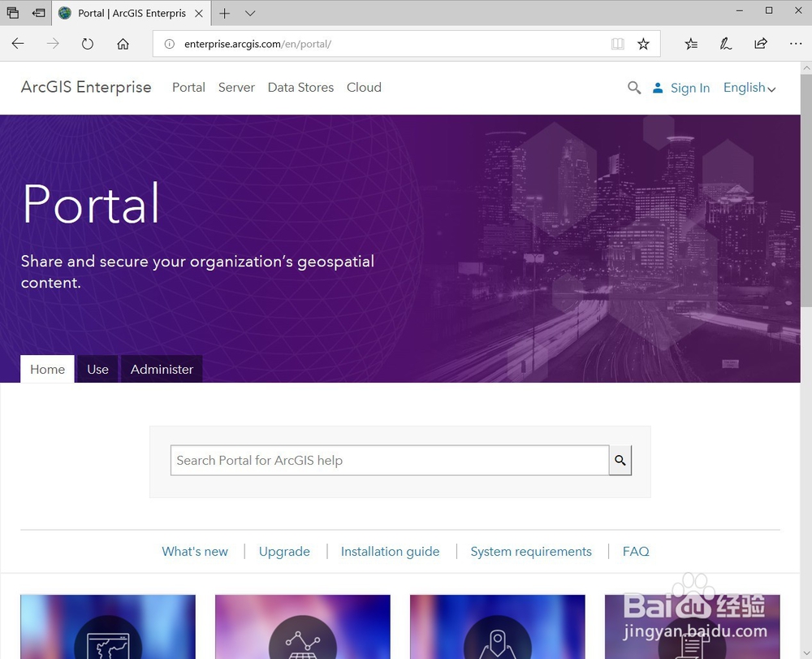Select the Home tab
Image resolution: width=812 pixels, height=659 pixels.
(x=47, y=369)
